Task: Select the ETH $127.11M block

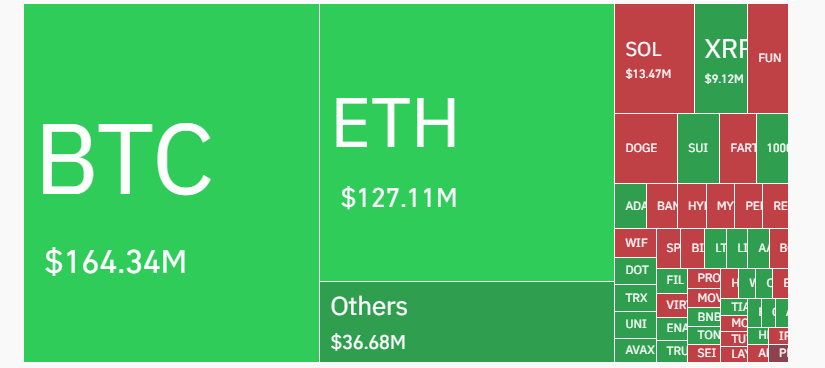Action: tap(467, 143)
